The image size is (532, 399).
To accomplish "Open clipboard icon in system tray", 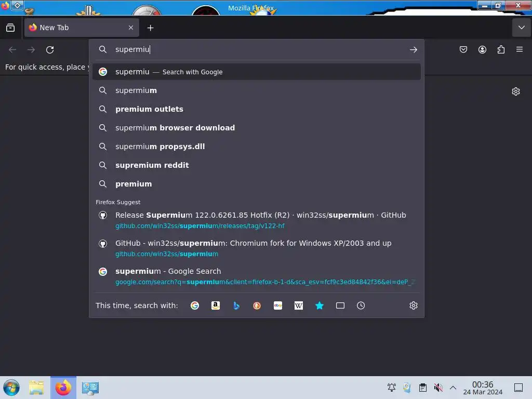I will (x=423, y=388).
